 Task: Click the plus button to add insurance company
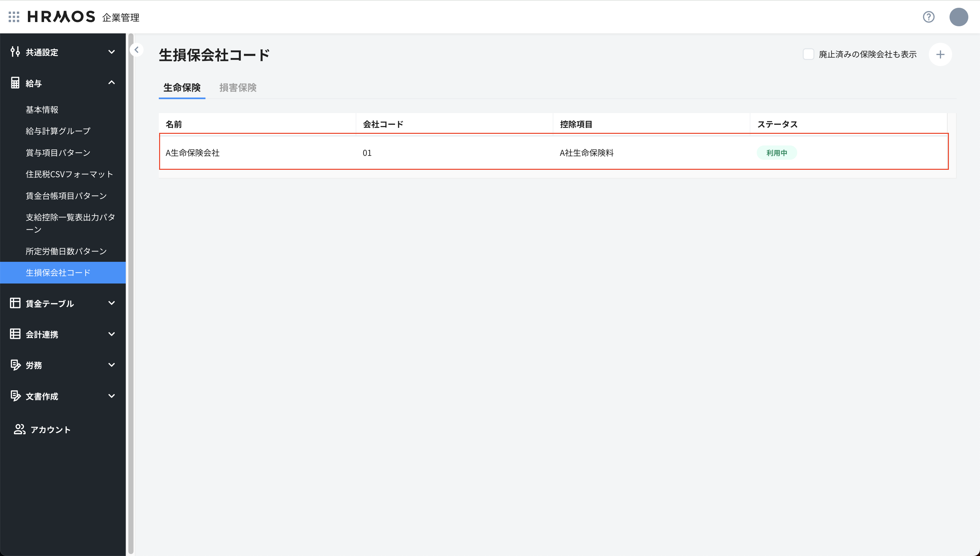(x=941, y=55)
